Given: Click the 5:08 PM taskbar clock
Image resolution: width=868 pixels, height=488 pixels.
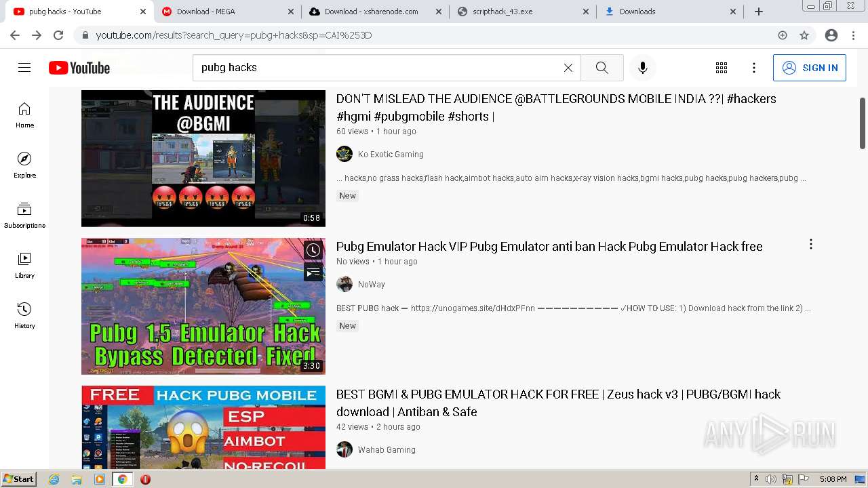Looking at the screenshot, I should tap(833, 479).
